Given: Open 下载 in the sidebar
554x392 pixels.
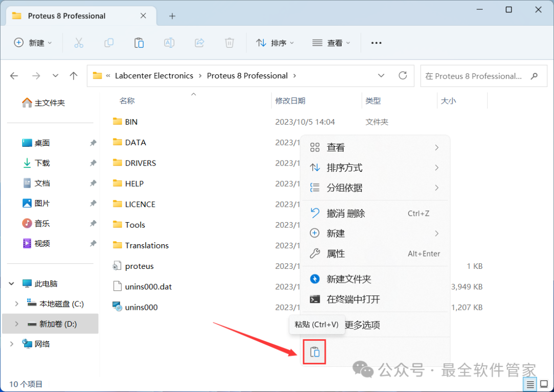Looking at the screenshot, I should coord(36,163).
